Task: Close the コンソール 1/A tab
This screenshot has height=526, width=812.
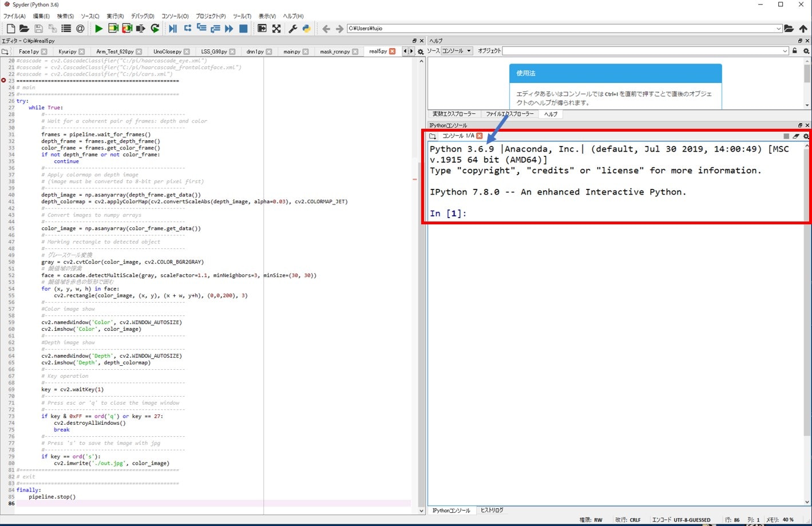Action: [480, 136]
